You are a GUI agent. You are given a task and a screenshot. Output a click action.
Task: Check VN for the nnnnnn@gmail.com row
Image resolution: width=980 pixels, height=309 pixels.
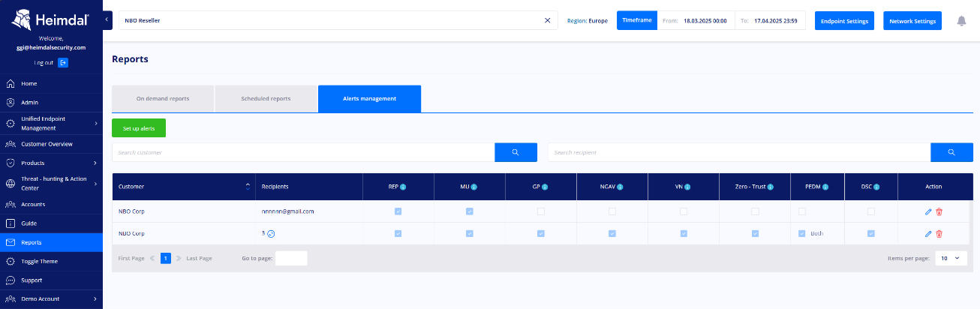coord(683,211)
